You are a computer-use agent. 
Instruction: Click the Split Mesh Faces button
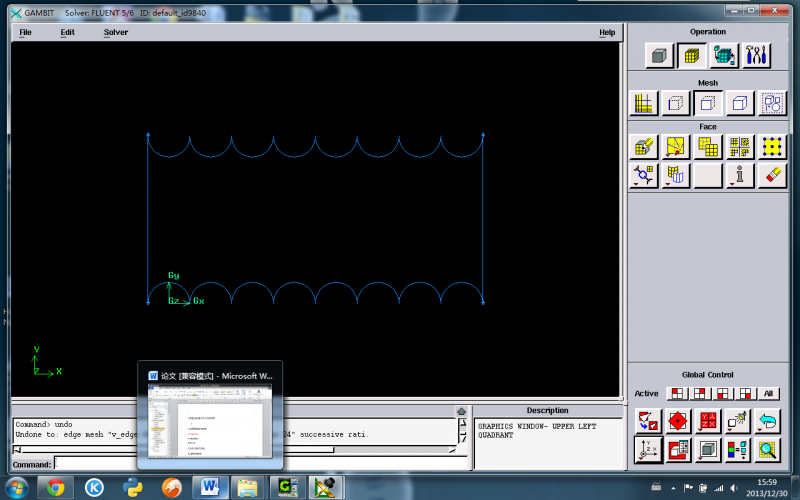(x=676, y=176)
